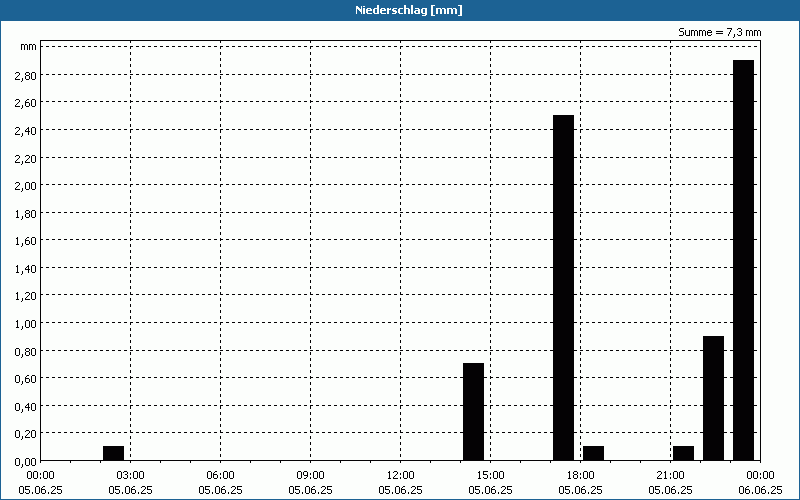800x500 pixels.
Task: Click the 03:00 time axis label
Action: (x=131, y=476)
